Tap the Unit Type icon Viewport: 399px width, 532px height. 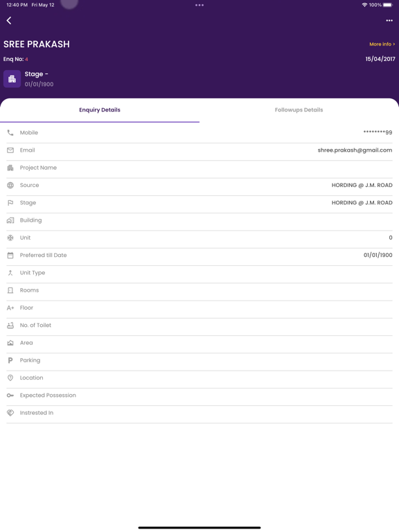(10, 273)
